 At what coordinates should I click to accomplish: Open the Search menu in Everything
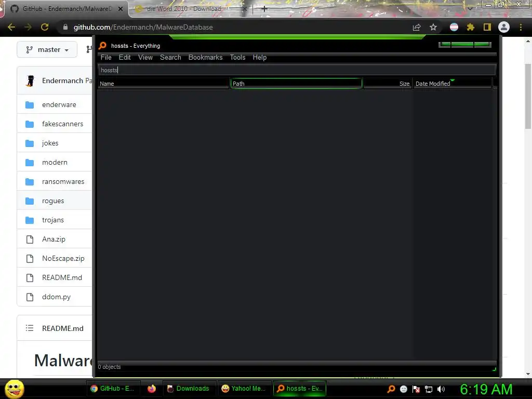pos(170,57)
